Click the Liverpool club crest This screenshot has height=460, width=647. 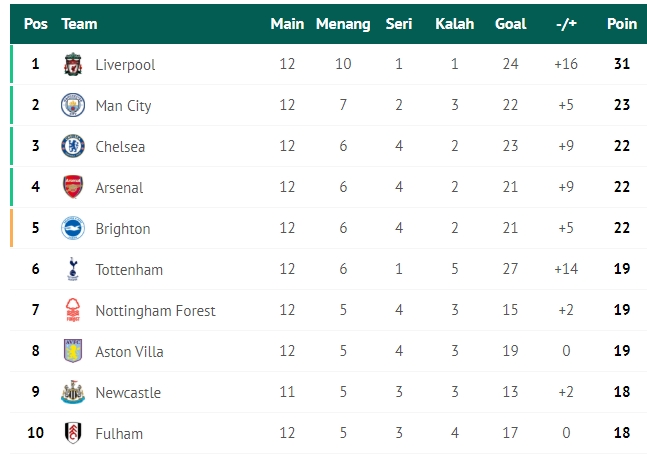click(73, 64)
